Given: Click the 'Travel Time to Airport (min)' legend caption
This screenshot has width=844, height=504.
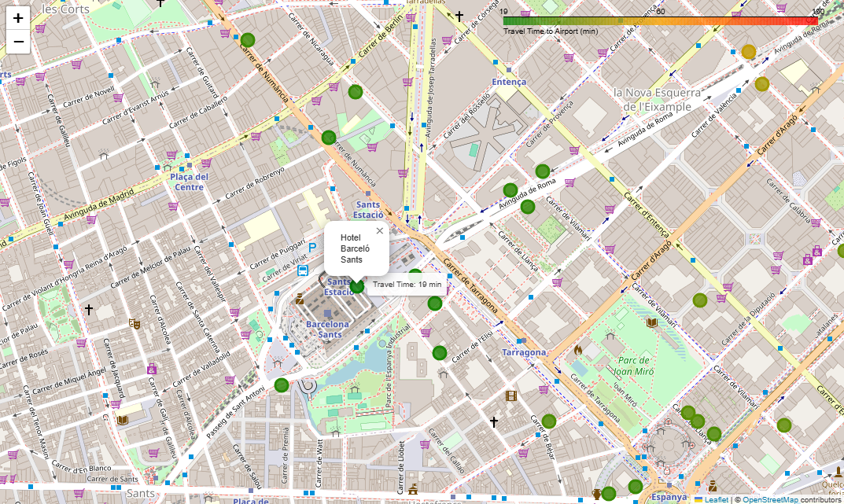Looking at the screenshot, I should [551, 31].
